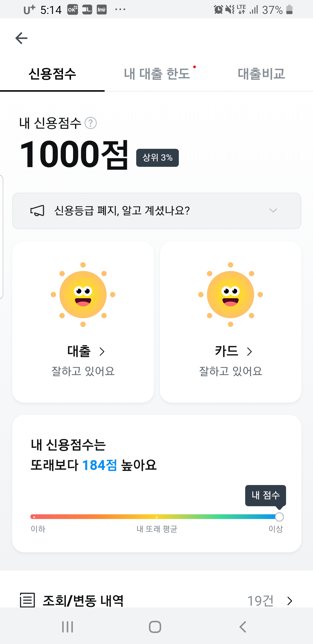Tap the 상위 3% badge
This screenshot has height=644, width=313.
point(157,158)
